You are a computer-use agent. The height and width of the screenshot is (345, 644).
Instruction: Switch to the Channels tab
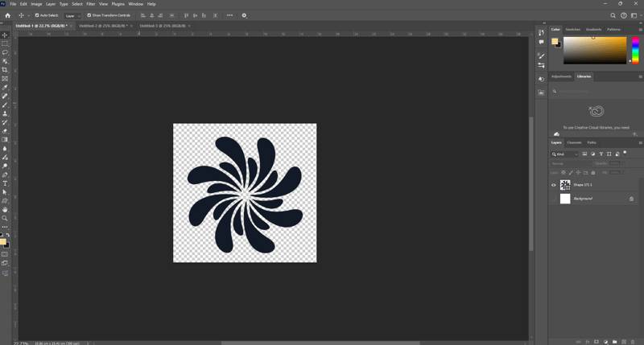click(574, 143)
